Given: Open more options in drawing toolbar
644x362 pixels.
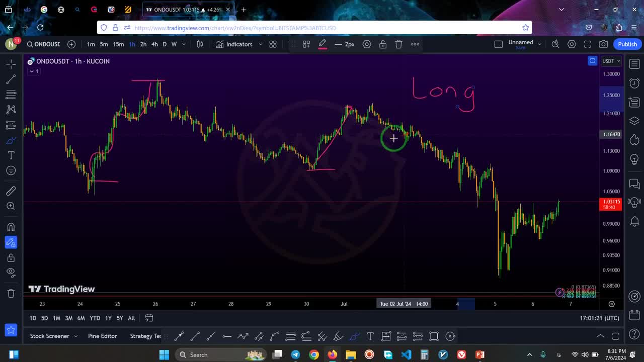Looking at the screenshot, I should [415, 44].
